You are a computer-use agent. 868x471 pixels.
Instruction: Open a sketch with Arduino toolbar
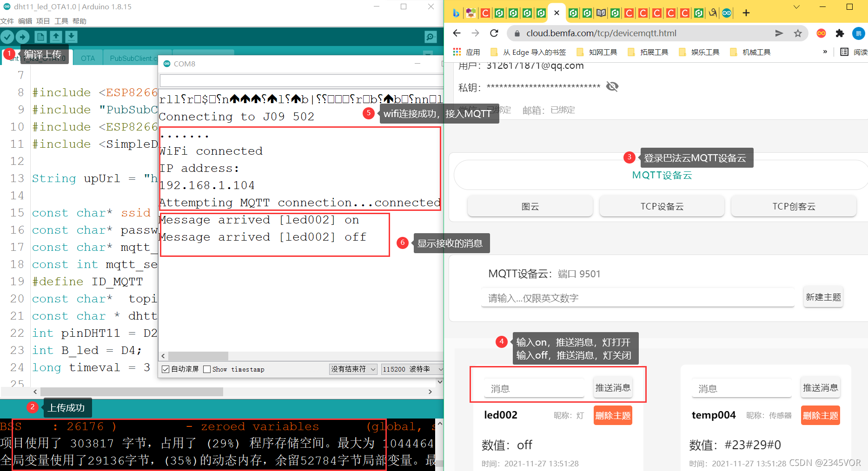coord(56,37)
